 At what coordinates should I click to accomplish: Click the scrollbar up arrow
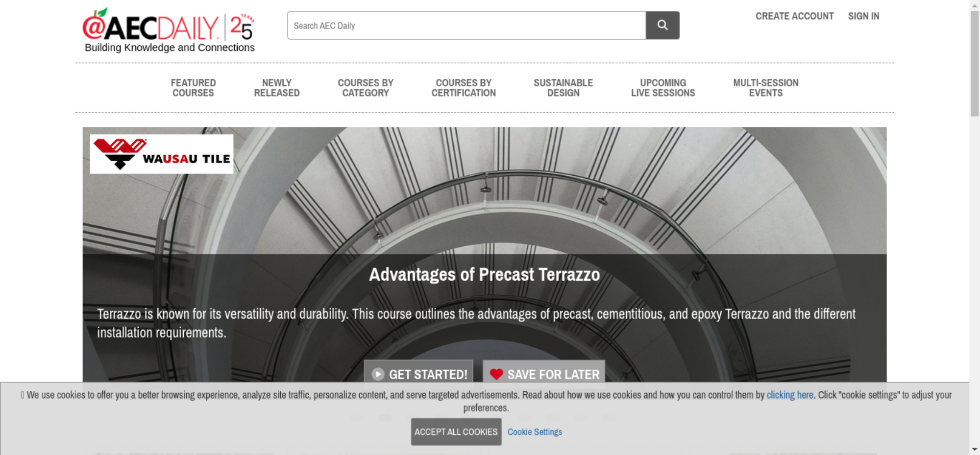(975, 5)
